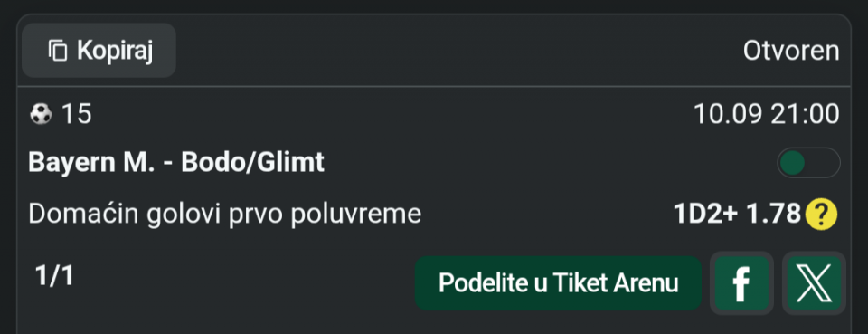Click Podelite u Tiket Arenu
Image resolution: width=868 pixels, height=334 pixels.
[558, 283]
